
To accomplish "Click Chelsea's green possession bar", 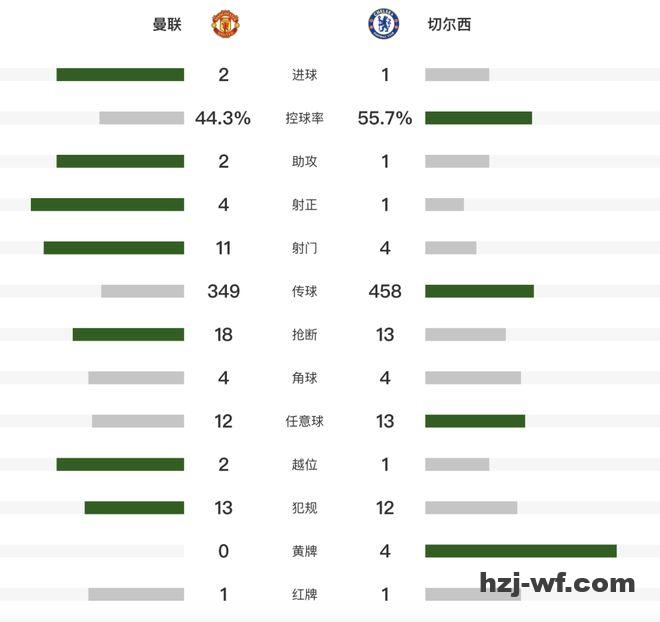I will point(478,118).
